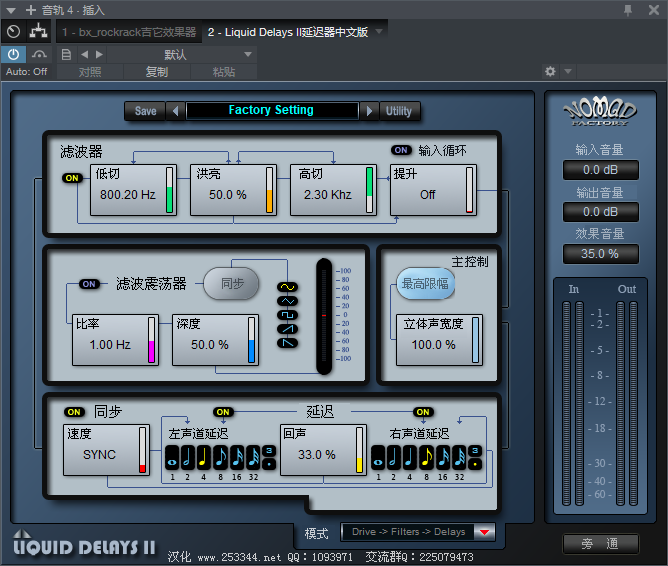Select the triangle LFO waveform icon

(x=288, y=301)
